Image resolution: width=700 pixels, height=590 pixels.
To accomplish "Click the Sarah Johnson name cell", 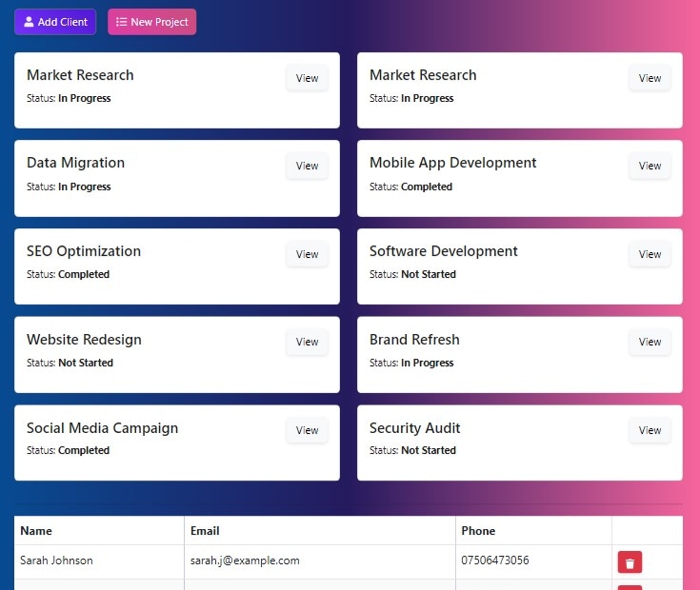I will [x=57, y=560].
